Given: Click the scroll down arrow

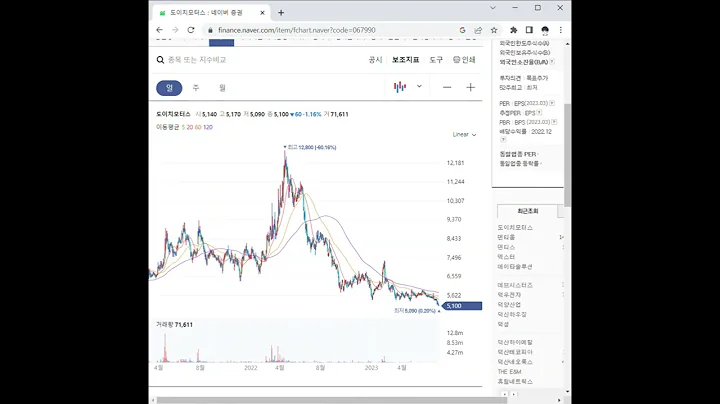Looking at the screenshot, I should 568,392.
